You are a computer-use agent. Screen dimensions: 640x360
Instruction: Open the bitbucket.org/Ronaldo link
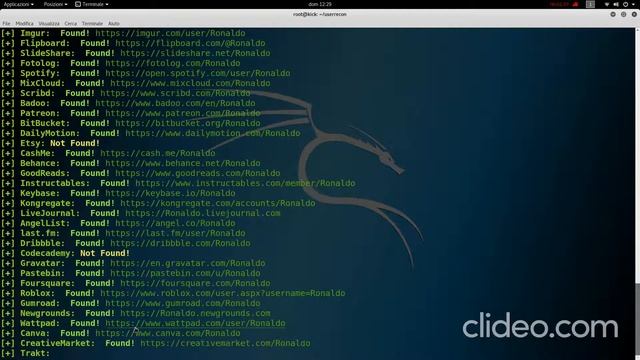[188, 123]
